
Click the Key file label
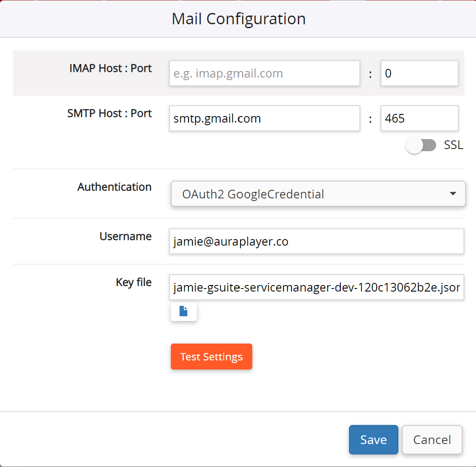134,282
